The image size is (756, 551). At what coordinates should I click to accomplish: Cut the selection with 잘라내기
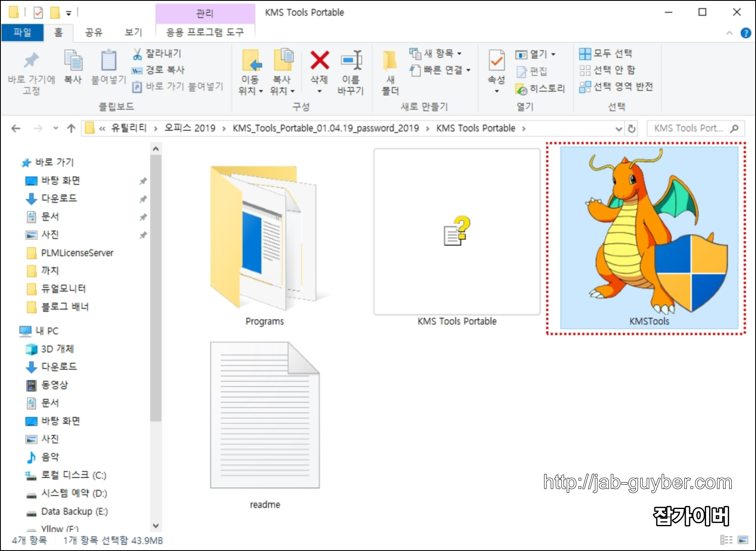[x=157, y=53]
